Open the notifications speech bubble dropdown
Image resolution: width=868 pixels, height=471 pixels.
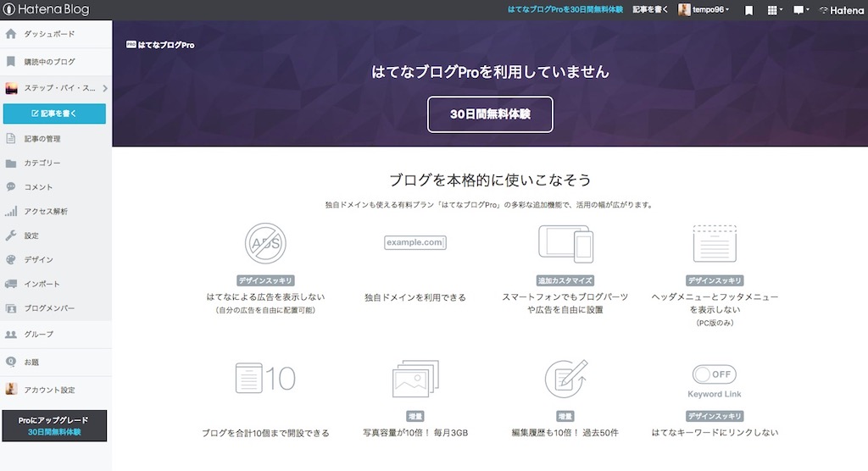(801, 10)
